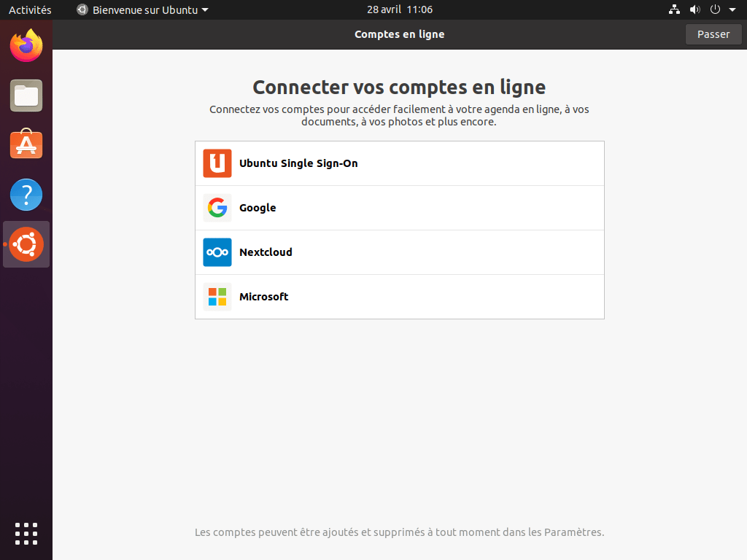Skip this step with the Passer button

tap(713, 34)
